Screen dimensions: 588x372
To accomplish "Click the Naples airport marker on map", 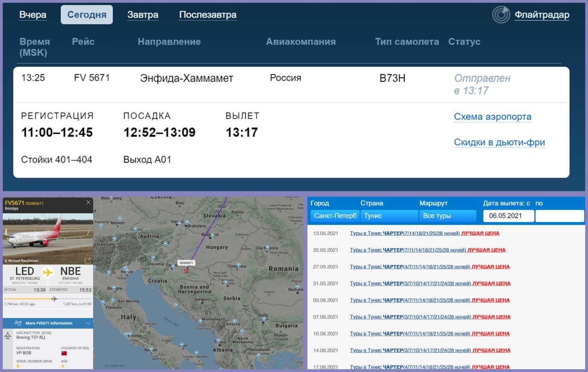I will (150, 350).
